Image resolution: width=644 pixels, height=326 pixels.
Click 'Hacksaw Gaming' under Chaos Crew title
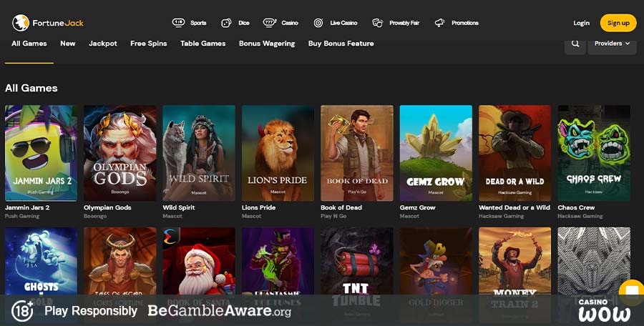pos(580,216)
